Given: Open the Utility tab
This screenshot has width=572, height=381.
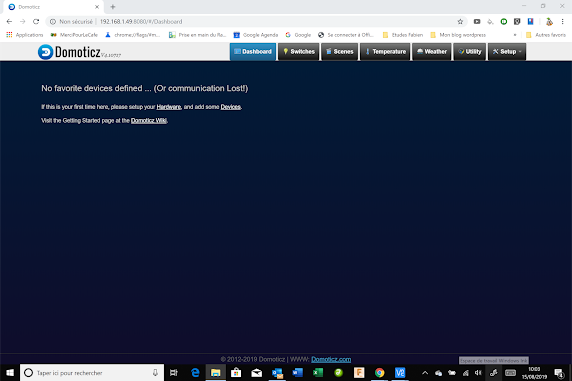Looking at the screenshot, I should [x=470, y=51].
